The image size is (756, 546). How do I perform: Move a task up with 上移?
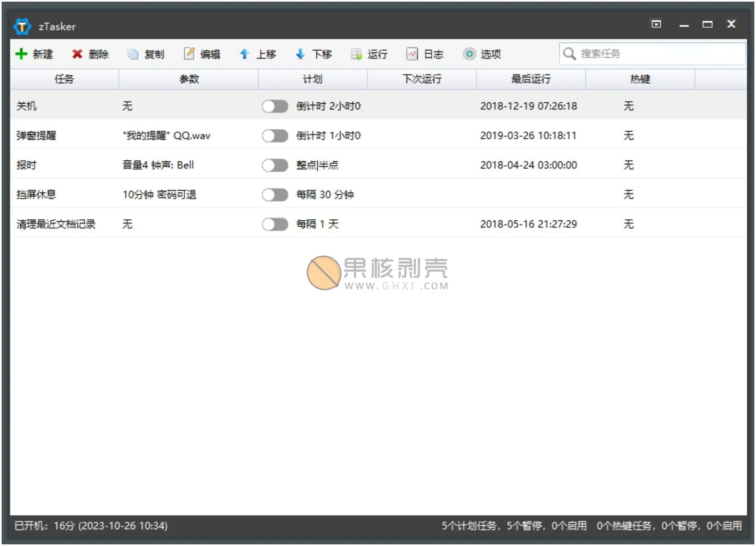pos(245,54)
